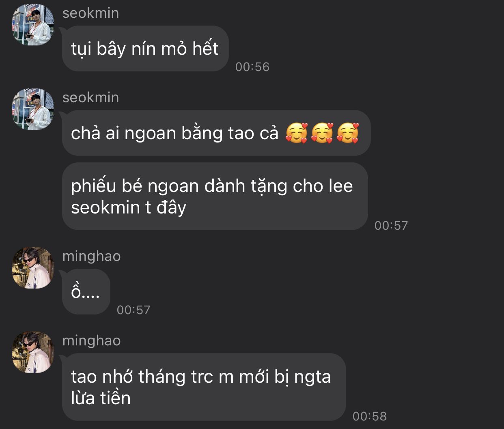The height and width of the screenshot is (429, 504).
Task: Tap minghao's avatar beside the "tao nhớ tháng" message
Action: pos(33,352)
